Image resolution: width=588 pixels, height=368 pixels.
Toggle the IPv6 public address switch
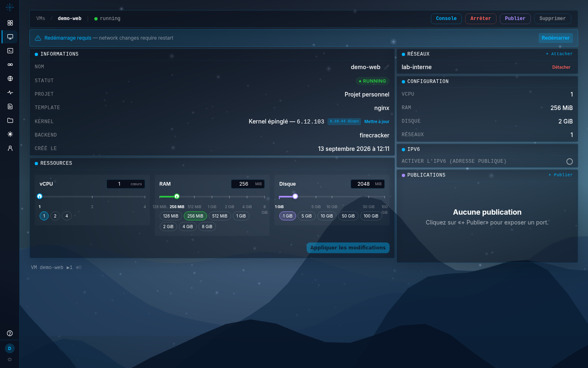570,162
